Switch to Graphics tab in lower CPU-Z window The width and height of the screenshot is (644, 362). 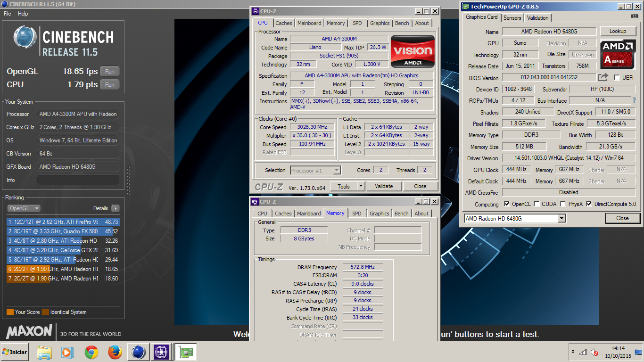point(380,214)
